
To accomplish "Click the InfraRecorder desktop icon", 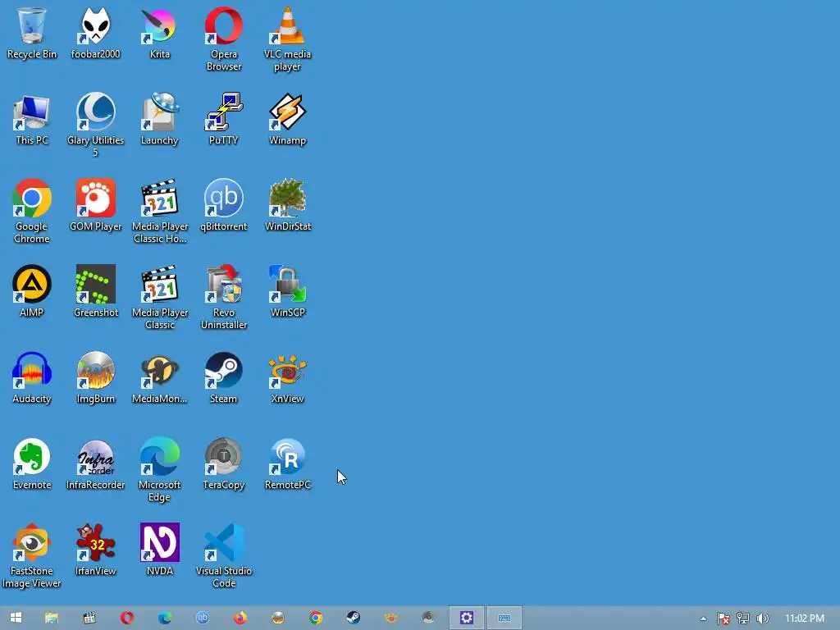I will tap(95, 464).
